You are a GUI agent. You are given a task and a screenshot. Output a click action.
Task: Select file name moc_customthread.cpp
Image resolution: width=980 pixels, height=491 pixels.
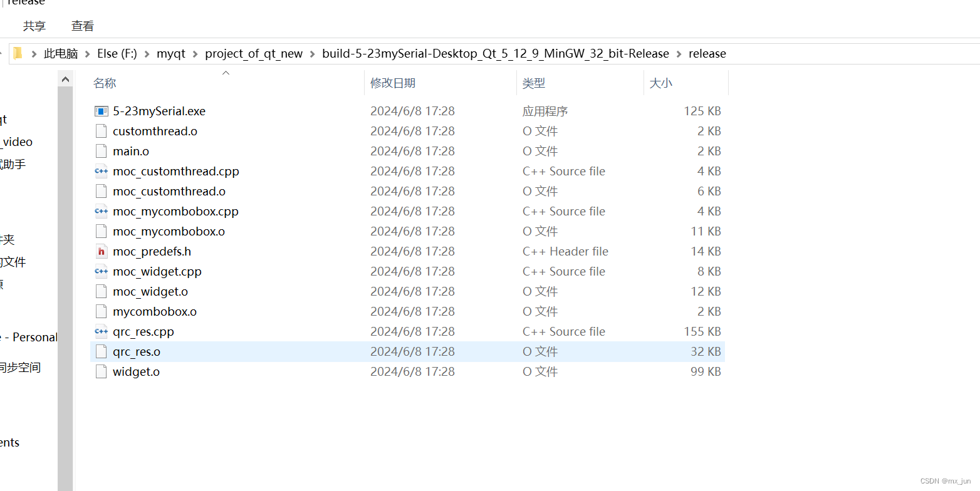coord(176,171)
